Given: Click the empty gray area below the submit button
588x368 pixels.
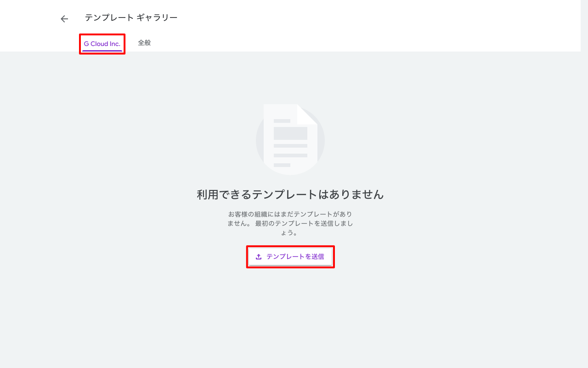Looking at the screenshot, I should (290, 313).
